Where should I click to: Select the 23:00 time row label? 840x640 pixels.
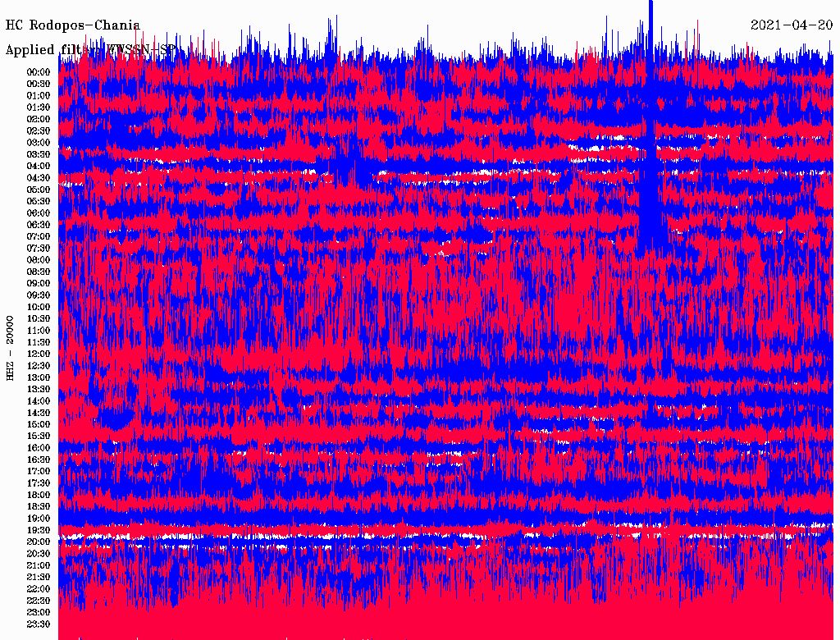click(39, 613)
